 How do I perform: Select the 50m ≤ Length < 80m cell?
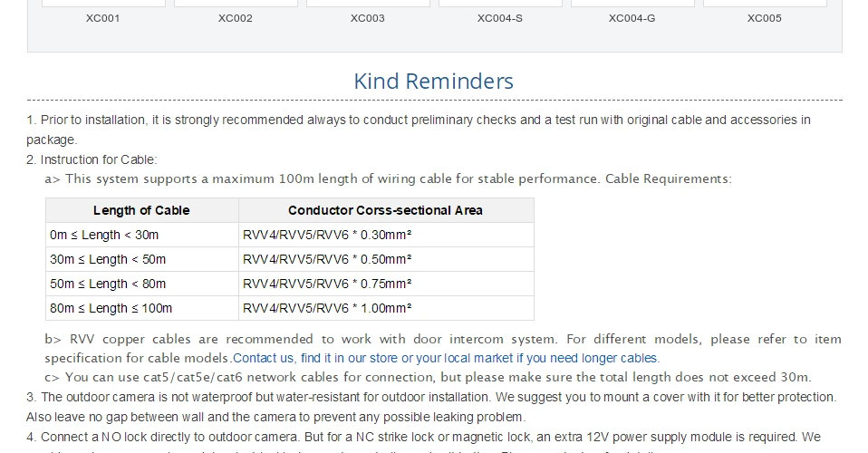coord(141,284)
